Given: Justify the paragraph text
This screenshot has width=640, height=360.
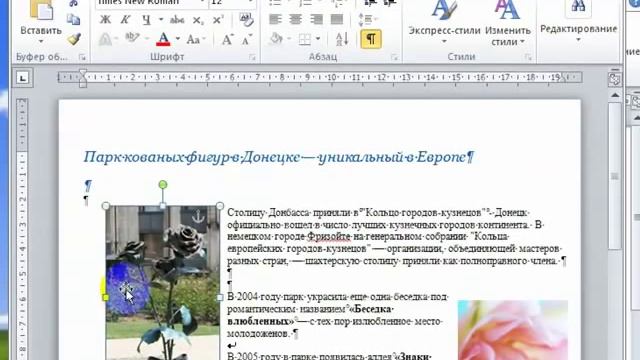Looking at the screenshot, I should click(337, 19).
